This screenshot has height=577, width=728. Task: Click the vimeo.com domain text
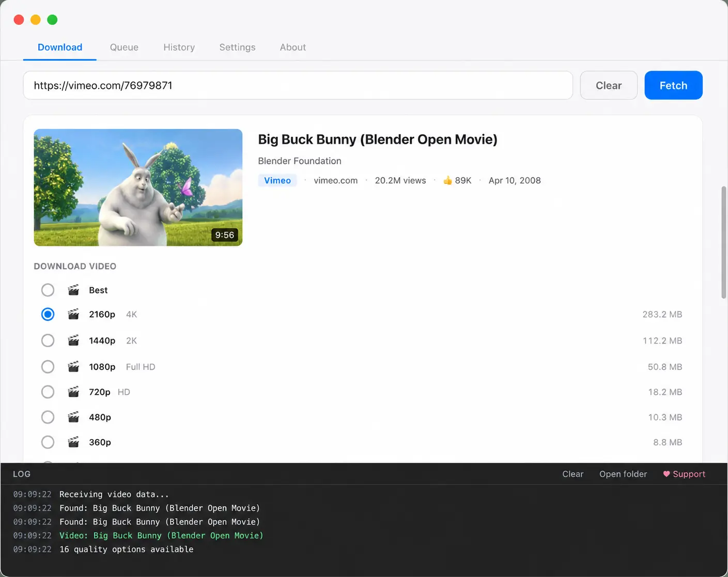click(336, 180)
